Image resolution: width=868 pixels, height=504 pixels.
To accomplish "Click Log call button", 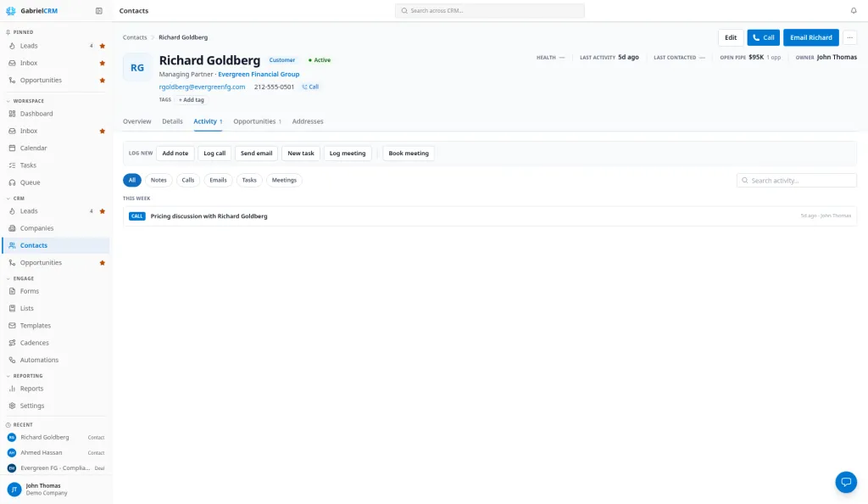I will (x=214, y=153).
